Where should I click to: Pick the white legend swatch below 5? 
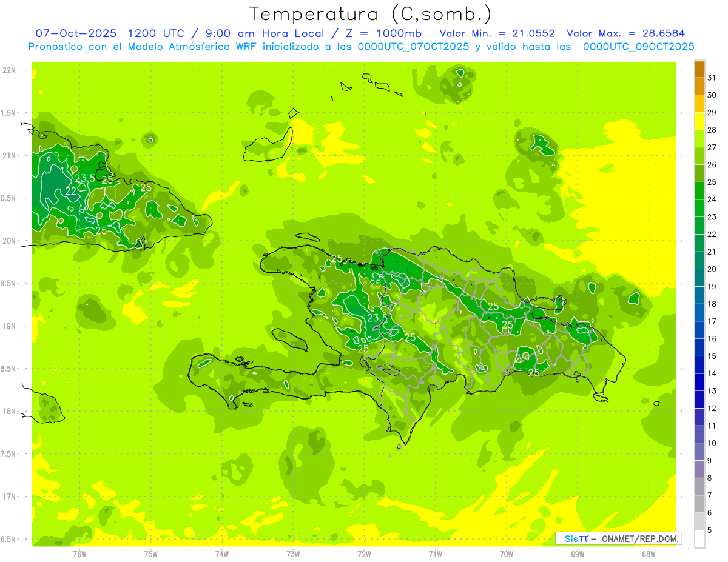tap(699, 539)
